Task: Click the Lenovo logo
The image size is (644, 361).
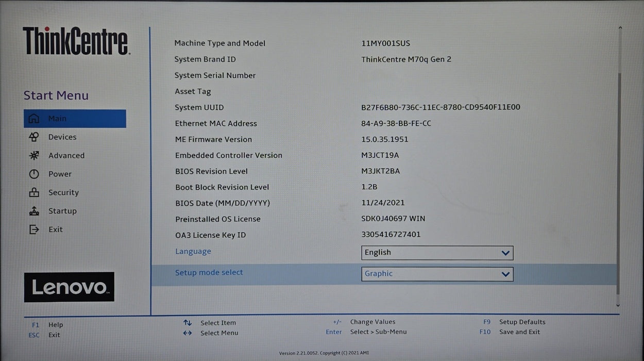Action: pos(69,287)
